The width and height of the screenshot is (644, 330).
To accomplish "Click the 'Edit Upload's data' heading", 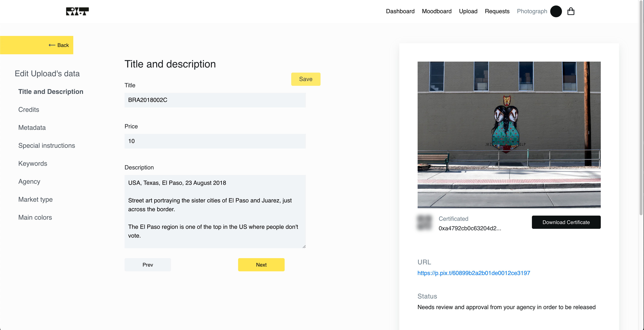I will coord(47,74).
